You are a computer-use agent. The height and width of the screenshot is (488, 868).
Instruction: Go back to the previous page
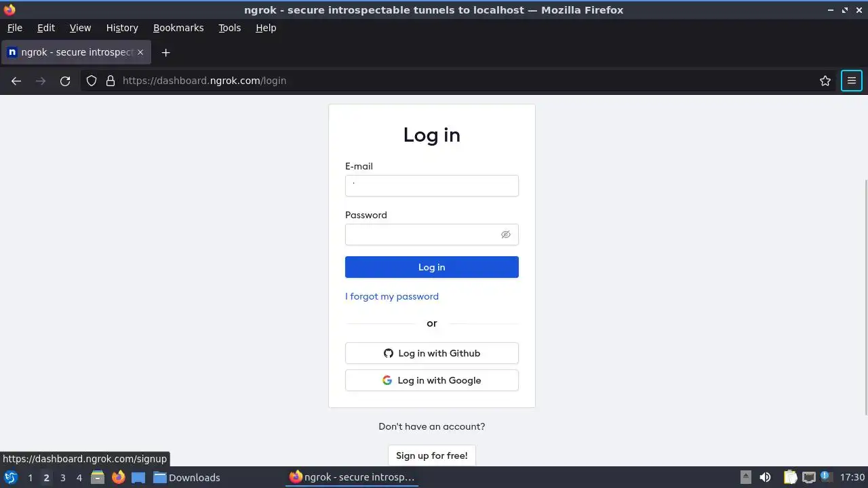tap(16, 81)
